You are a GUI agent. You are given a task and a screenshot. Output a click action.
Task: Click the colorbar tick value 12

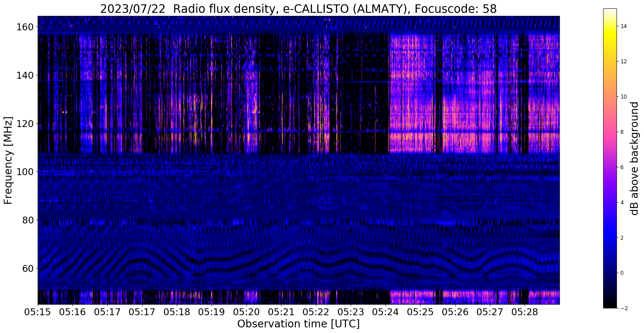click(x=623, y=61)
